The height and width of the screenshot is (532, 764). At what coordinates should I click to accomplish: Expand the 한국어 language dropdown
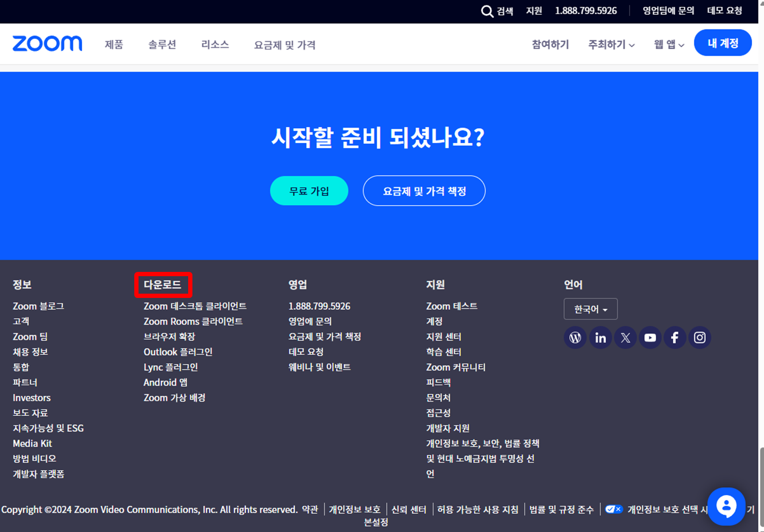click(590, 309)
